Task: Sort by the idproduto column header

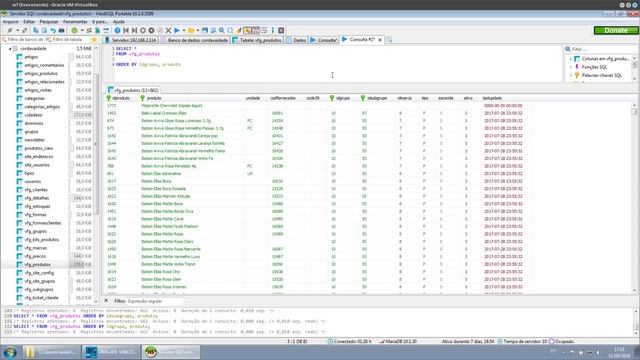Action: pos(121,98)
